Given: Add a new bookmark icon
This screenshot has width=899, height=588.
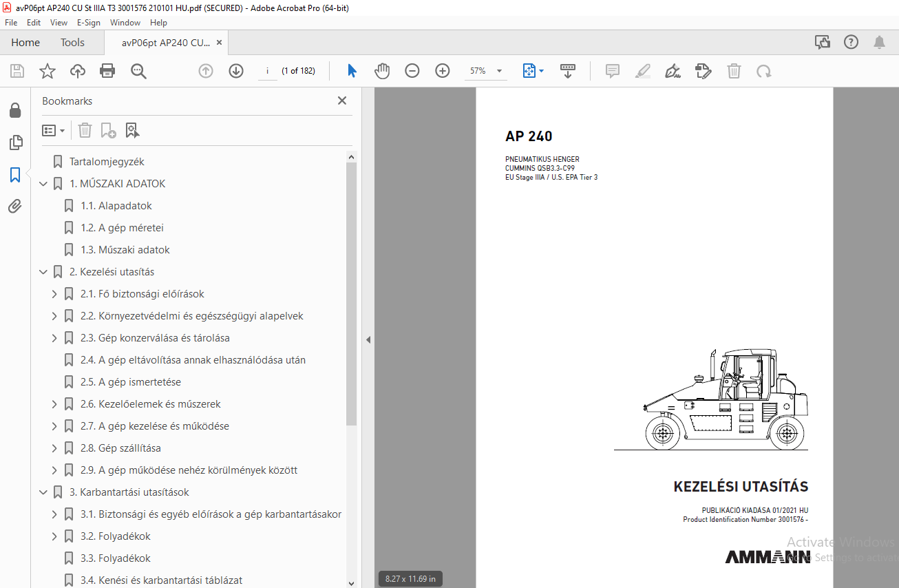Looking at the screenshot, I should pyautogui.click(x=109, y=130).
